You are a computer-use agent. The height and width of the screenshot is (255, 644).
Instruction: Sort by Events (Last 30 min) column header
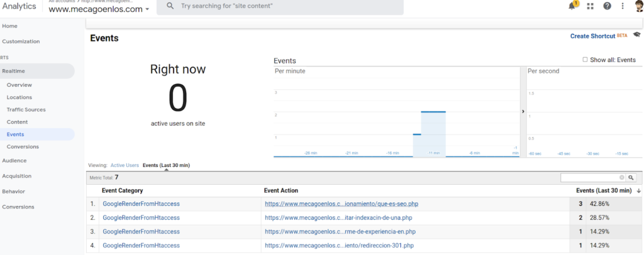click(604, 190)
